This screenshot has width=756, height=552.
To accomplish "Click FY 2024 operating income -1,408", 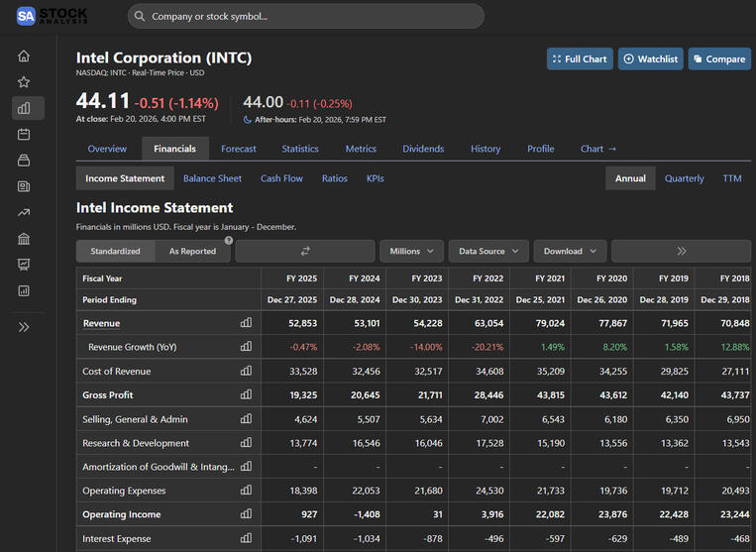I will pos(367,514).
